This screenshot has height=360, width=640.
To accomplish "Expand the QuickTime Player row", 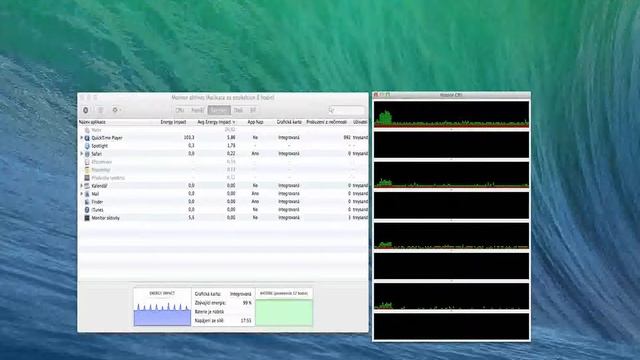I will pyautogui.click(x=81, y=138).
